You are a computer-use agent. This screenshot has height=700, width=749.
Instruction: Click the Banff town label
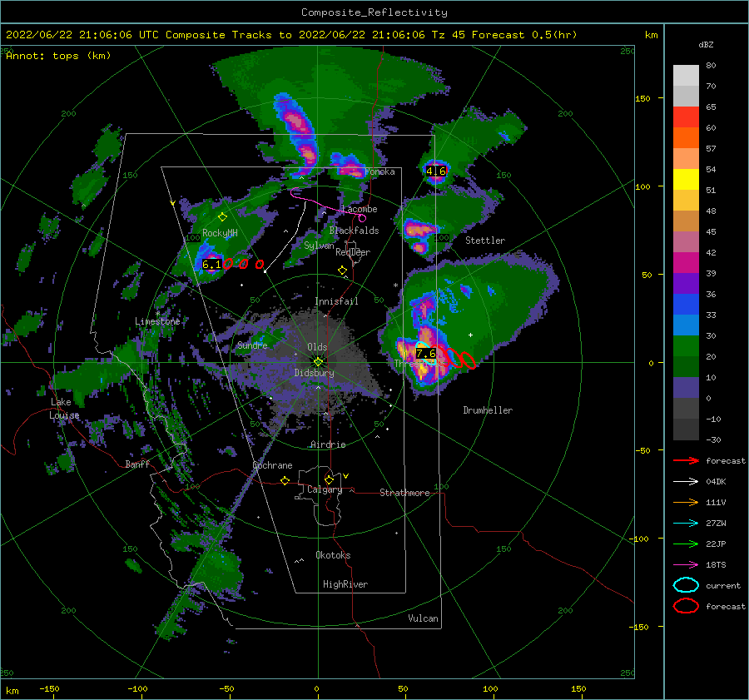point(137,464)
